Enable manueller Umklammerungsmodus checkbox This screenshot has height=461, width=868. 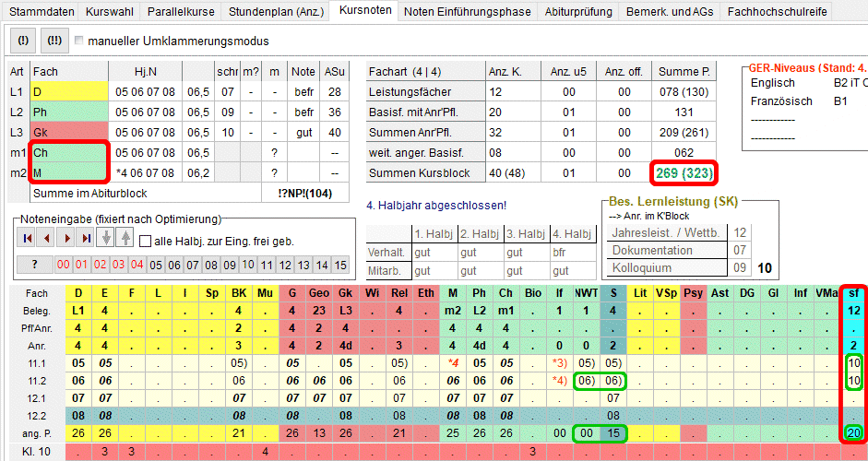point(78,41)
